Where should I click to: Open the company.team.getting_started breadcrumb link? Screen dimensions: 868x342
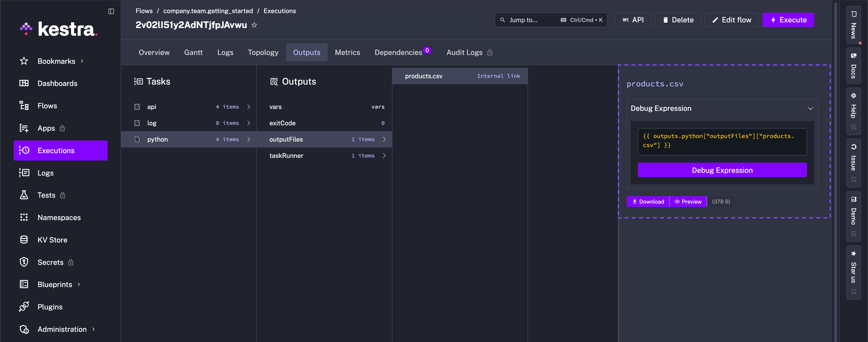click(x=208, y=11)
